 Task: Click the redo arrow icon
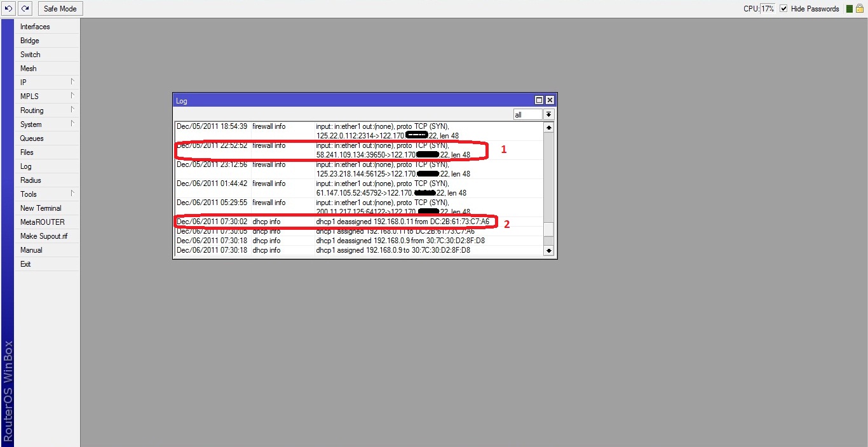[x=25, y=8]
